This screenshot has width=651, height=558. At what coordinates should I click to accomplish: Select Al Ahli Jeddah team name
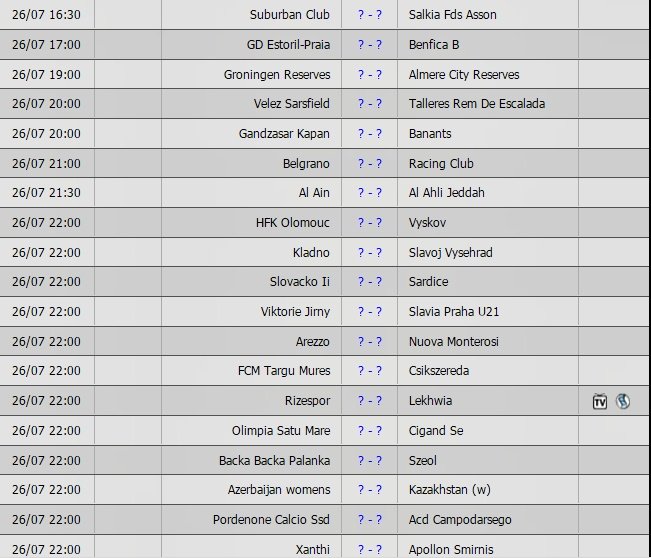point(446,193)
